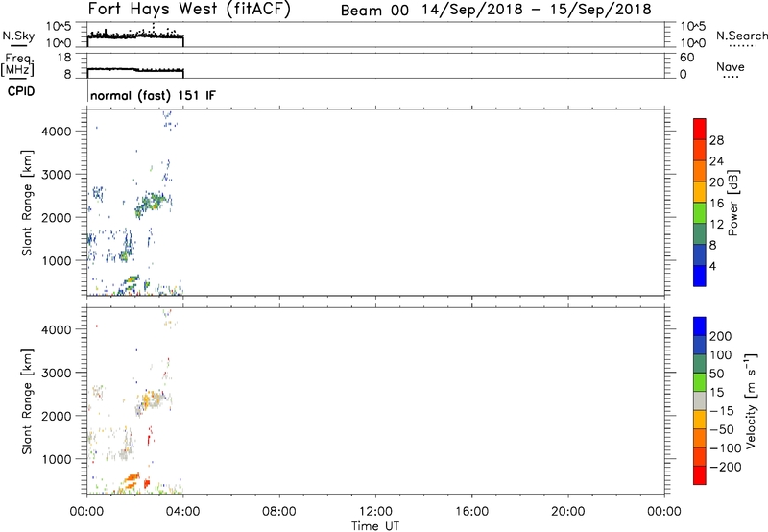Screen dimensions: 768x532
Task: Click the "04:00" time axis label
Action: tap(182, 512)
